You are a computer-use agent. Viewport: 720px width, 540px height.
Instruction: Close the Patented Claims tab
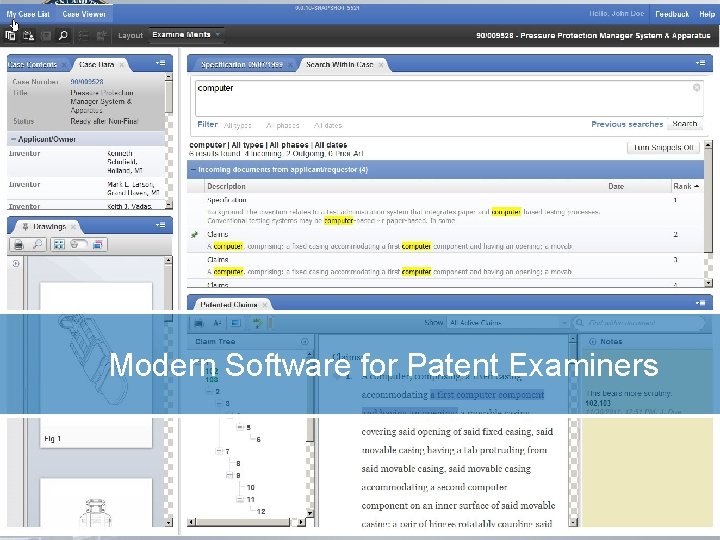[264, 304]
